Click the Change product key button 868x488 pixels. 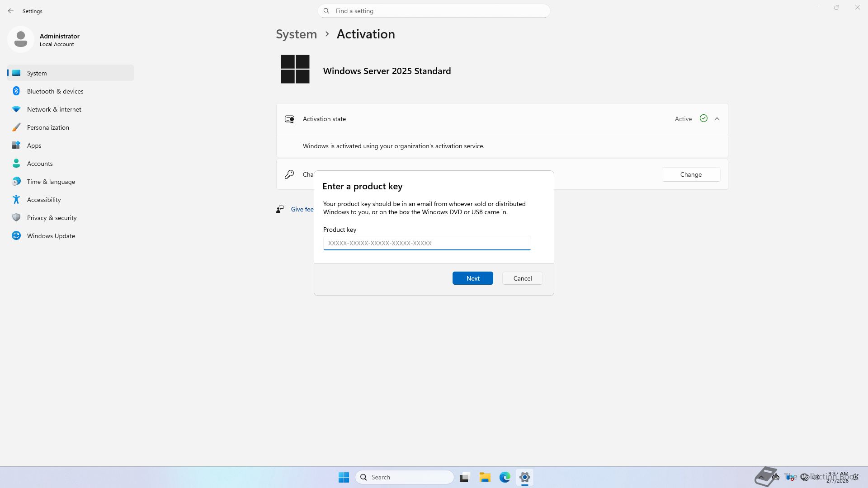[691, 174]
